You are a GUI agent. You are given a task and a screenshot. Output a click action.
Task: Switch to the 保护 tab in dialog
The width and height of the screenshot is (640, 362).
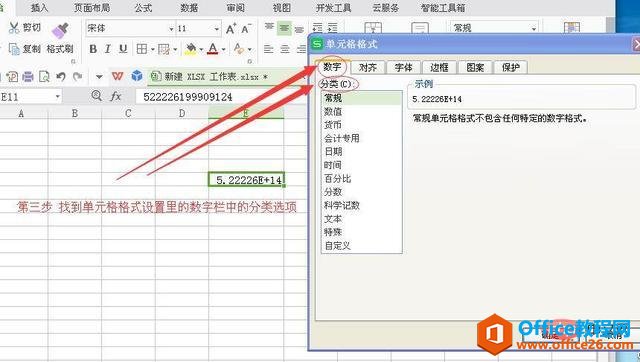point(511,67)
